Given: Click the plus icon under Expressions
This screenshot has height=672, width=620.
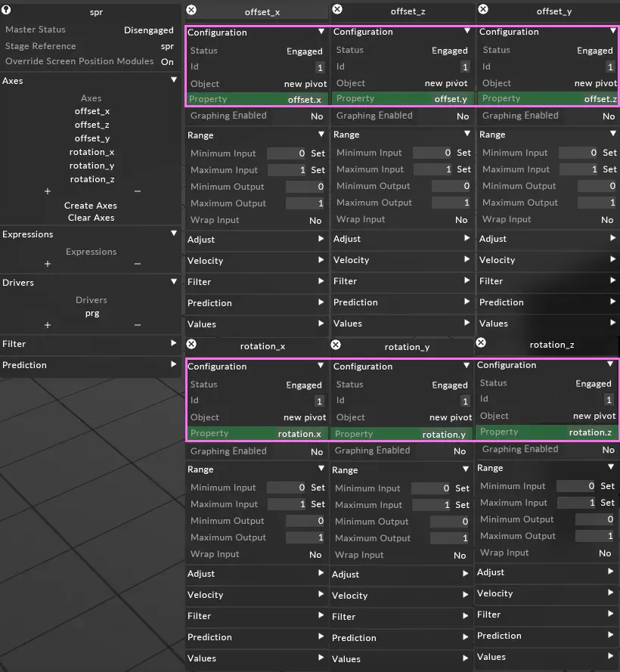Looking at the screenshot, I should tap(47, 265).
